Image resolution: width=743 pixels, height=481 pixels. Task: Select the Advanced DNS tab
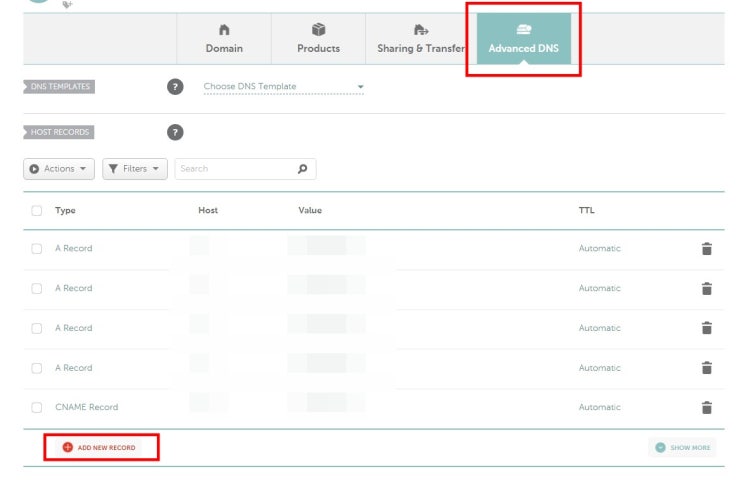click(x=524, y=39)
